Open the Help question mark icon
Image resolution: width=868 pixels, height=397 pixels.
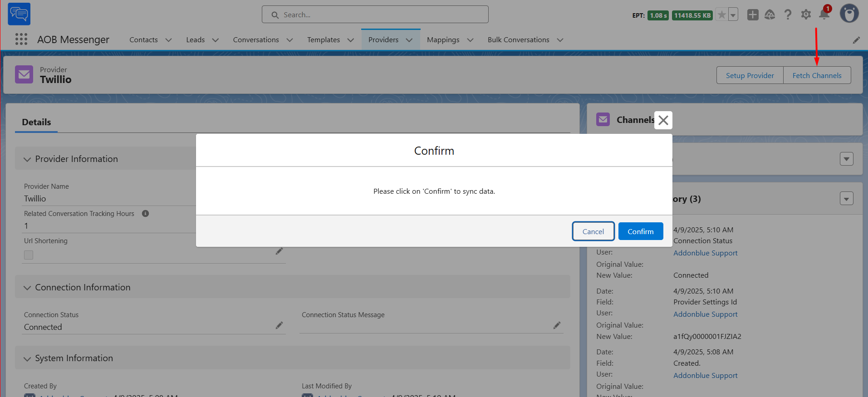(788, 15)
